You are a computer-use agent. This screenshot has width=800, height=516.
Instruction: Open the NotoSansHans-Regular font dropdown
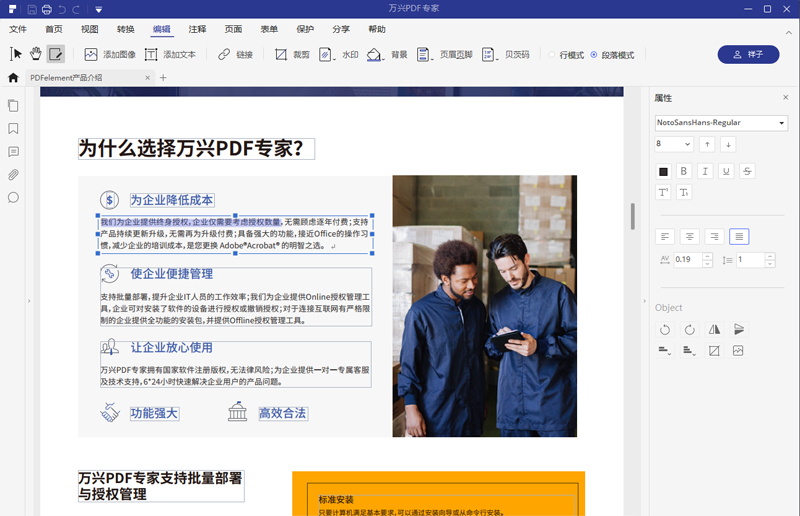pos(721,123)
